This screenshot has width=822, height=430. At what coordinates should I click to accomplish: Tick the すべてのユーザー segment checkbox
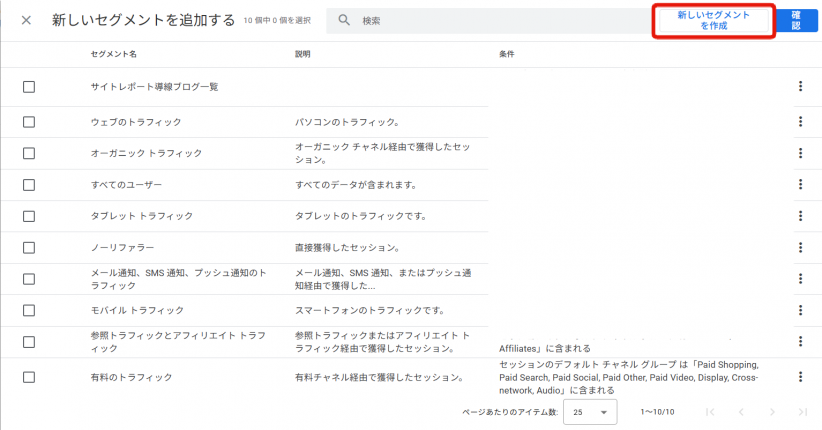(29, 185)
